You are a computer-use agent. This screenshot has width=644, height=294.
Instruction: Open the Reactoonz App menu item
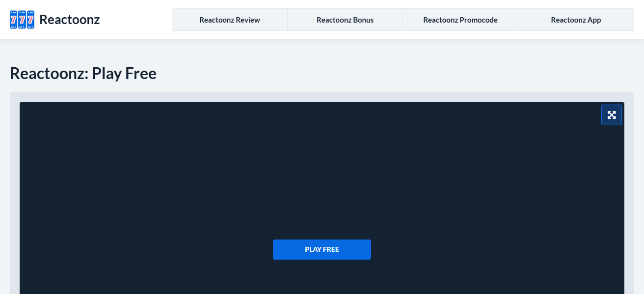click(576, 20)
